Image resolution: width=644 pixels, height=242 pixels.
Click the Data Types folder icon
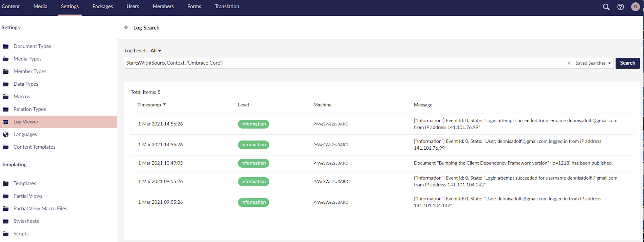(x=6, y=84)
